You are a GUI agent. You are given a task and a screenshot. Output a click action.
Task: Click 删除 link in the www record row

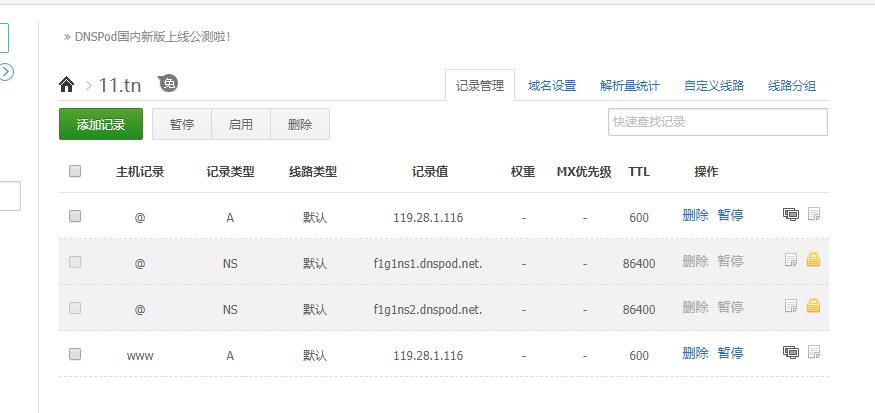(695, 353)
